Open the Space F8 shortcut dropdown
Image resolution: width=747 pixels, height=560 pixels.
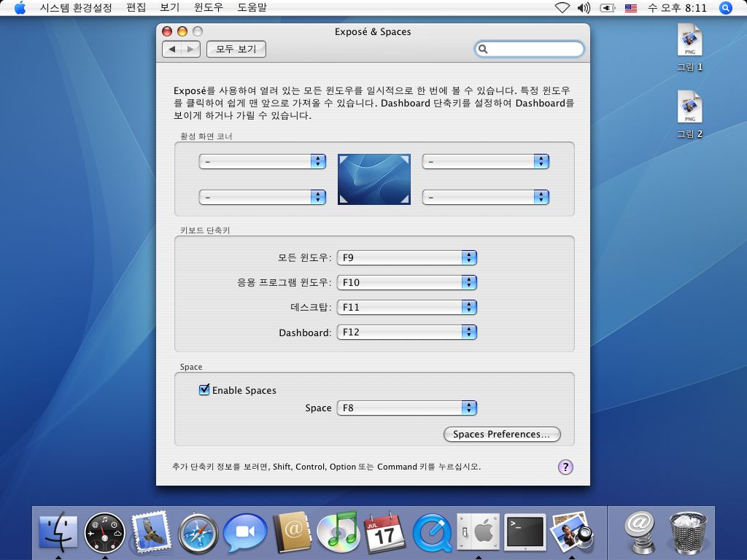pyautogui.click(x=406, y=408)
